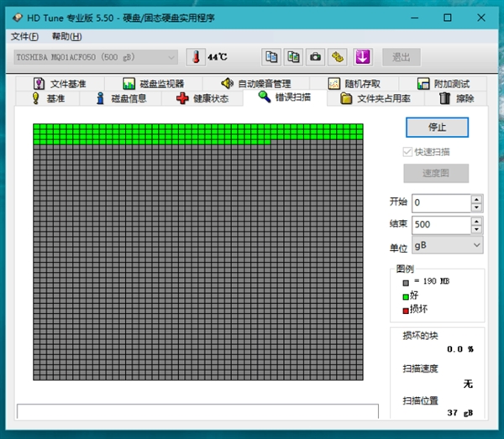This screenshot has width=504, height=439.
Task: Decrease the 结束 end value with down arrow
Action: coord(476,229)
